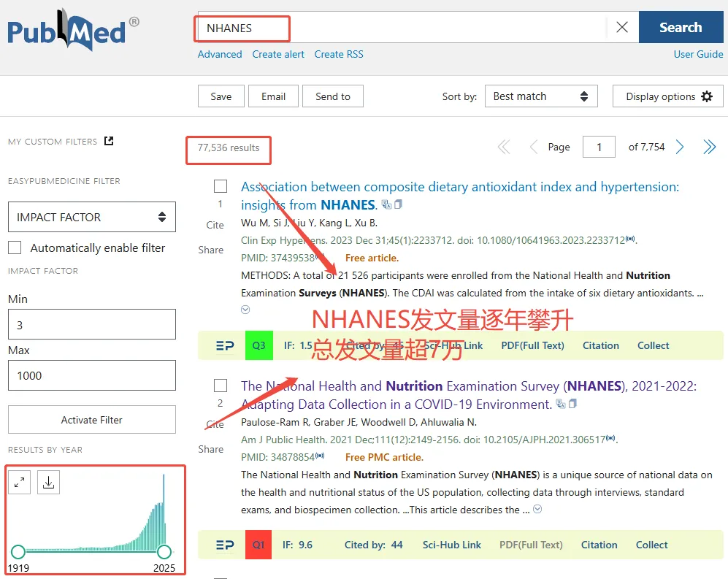Click Create RSS link
728x579 pixels.
point(339,54)
